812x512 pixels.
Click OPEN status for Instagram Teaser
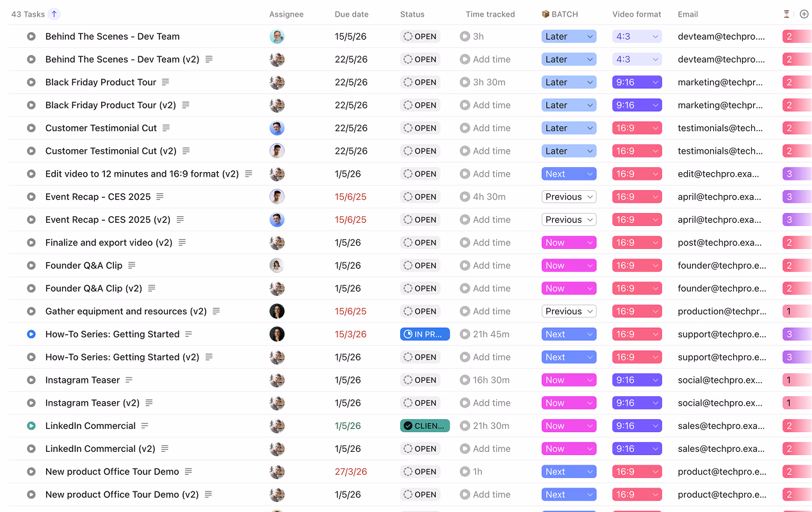[x=420, y=380]
